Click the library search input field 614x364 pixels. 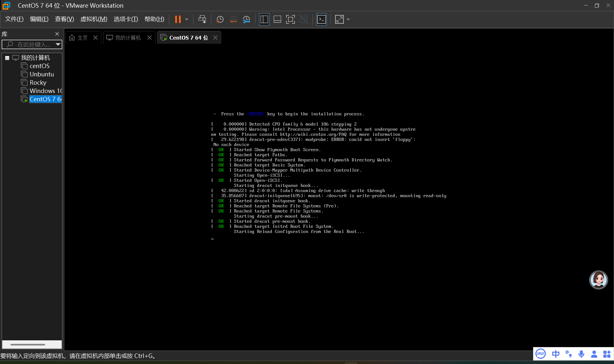pyautogui.click(x=32, y=44)
